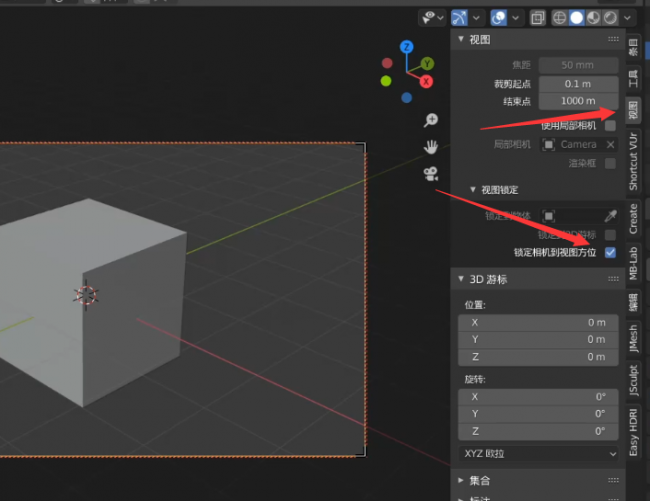Click the 视图 panel drag handle dots
Viewport: 650px width, 501px height.
614,39
